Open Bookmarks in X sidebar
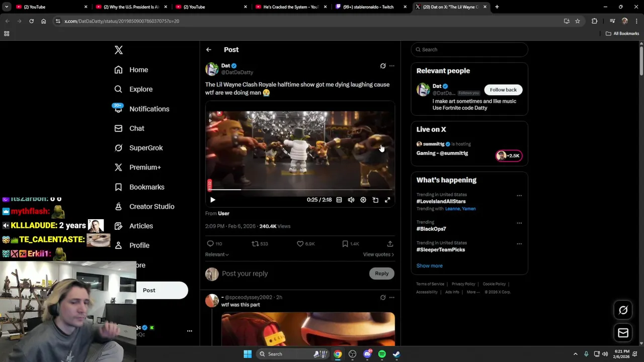Screen dimensions: 644x362 tap(139, 187)
